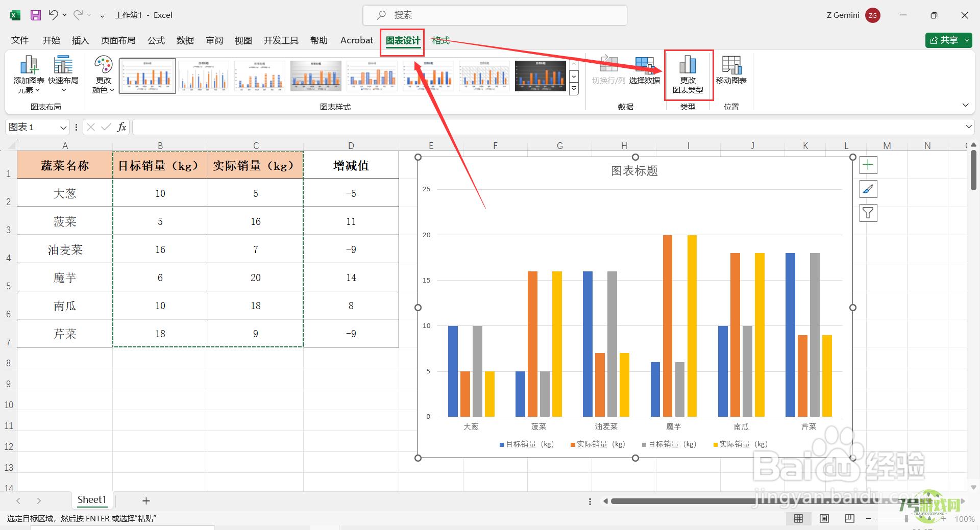
Task: Select the 增减值 header cell
Action: tap(351, 165)
